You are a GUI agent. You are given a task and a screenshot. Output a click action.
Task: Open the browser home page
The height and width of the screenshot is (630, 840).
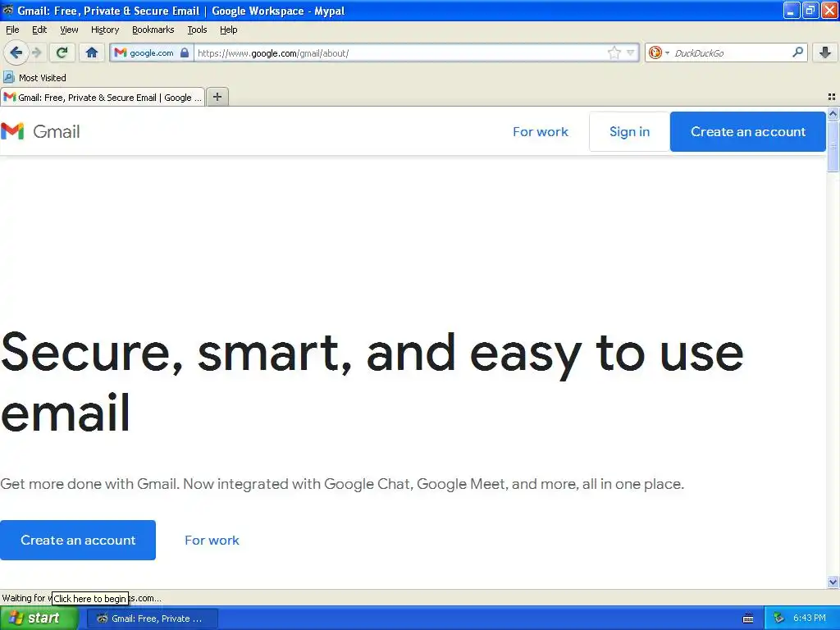coord(92,52)
